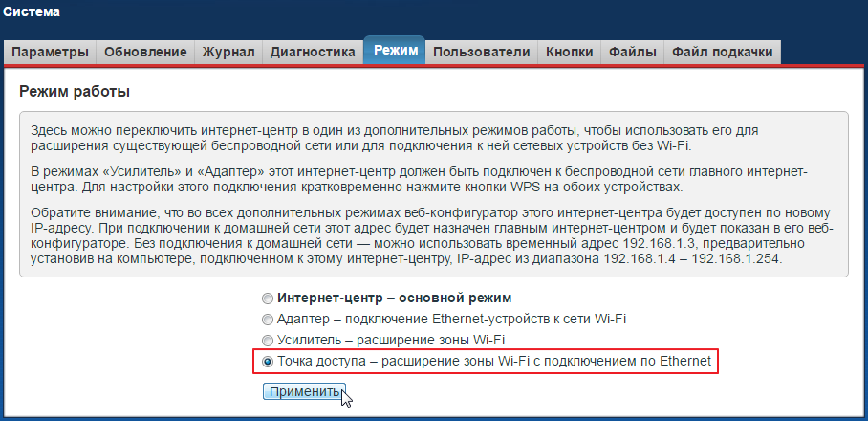
Task: Go to the Диагностика tab
Action: [x=313, y=52]
